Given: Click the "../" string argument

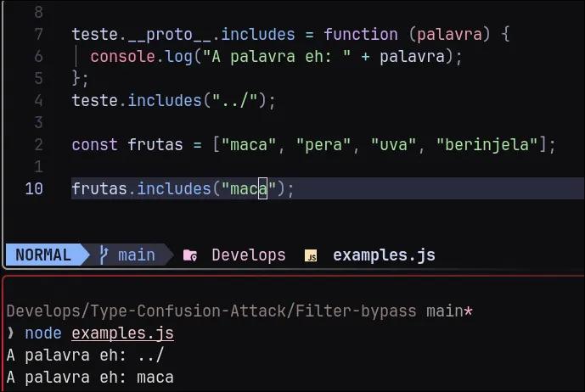Looking at the screenshot, I should [x=234, y=101].
